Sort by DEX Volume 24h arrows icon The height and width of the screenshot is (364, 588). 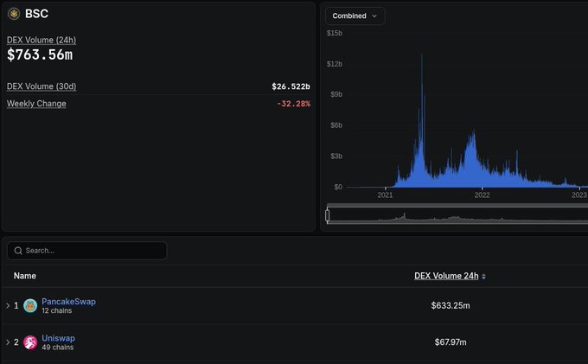click(x=483, y=277)
